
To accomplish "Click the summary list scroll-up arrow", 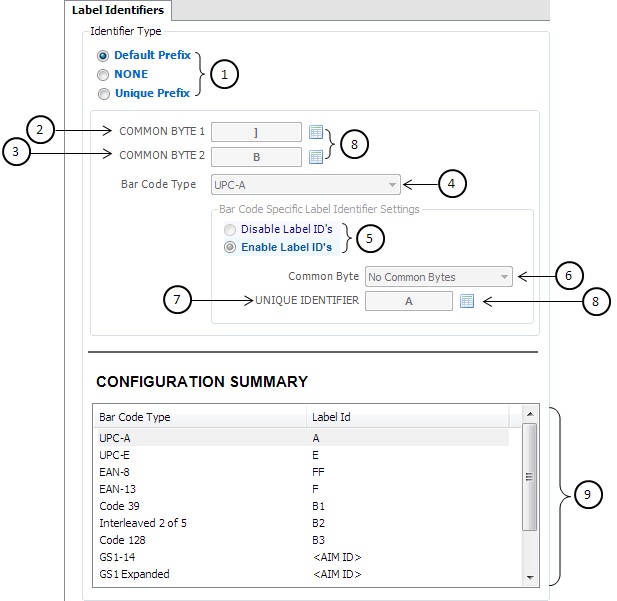I will pyautogui.click(x=530, y=414).
